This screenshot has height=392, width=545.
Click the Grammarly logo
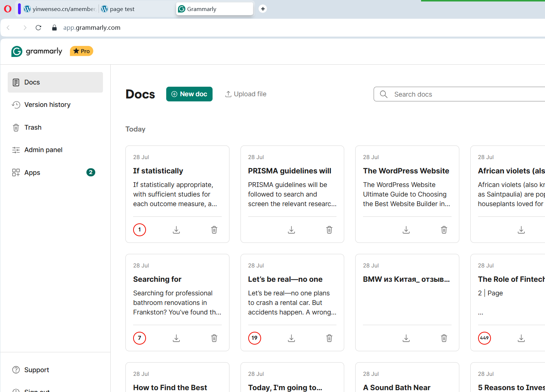pyautogui.click(x=37, y=51)
